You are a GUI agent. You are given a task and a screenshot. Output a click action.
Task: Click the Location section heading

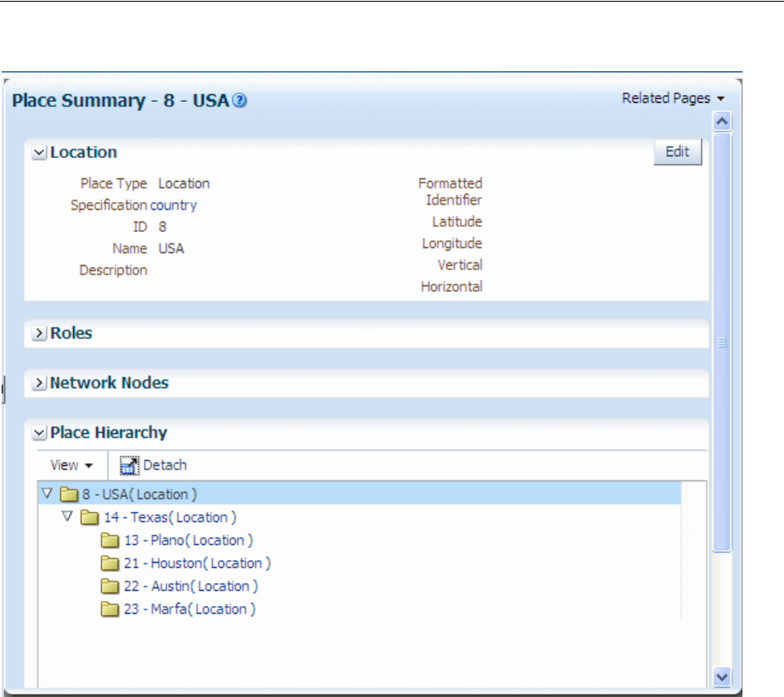[83, 152]
